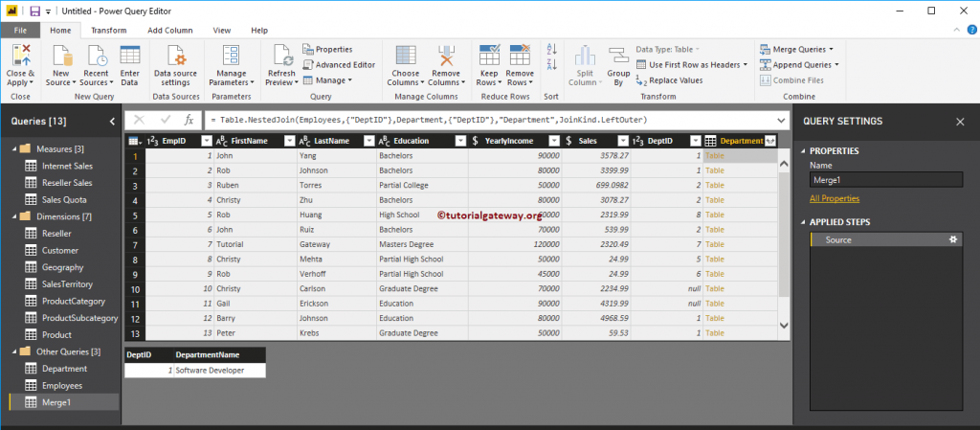Image resolution: width=980 pixels, height=430 pixels.
Task: Expand Department column icon
Action: [770, 141]
